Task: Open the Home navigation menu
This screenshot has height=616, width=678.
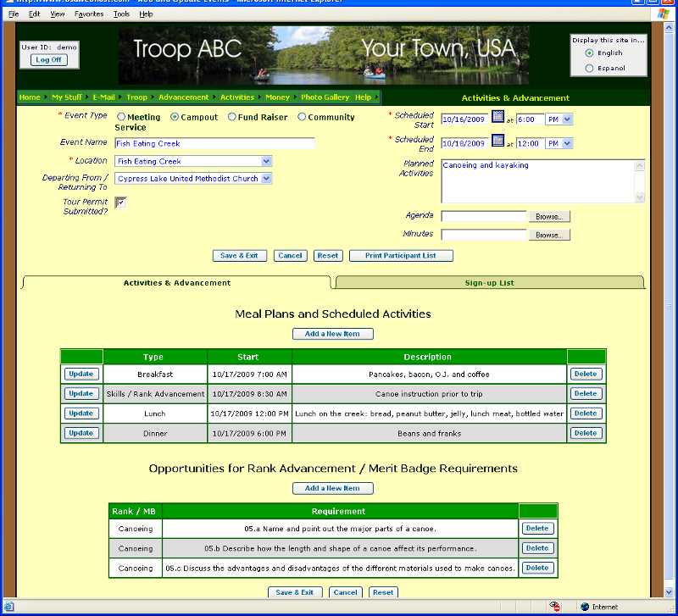Action: click(30, 97)
